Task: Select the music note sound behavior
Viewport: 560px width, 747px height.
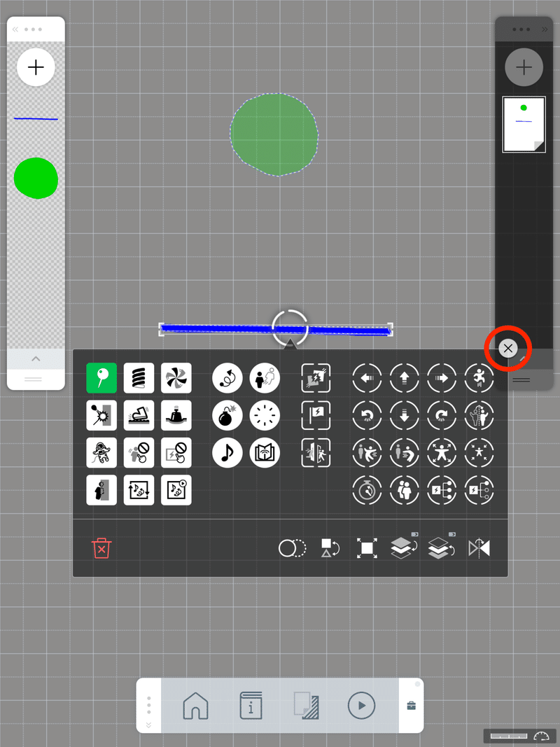Action: (227, 452)
